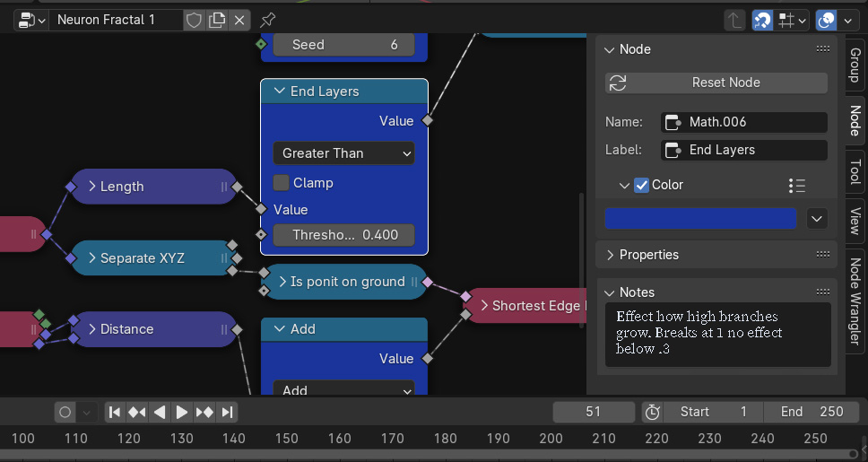
Task: Collapse the Notes panel
Action: click(x=610, y=293)
